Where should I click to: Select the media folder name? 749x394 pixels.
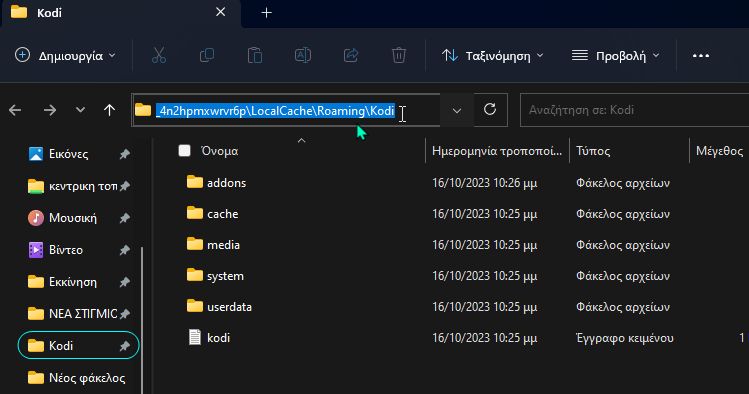point(224,245)
